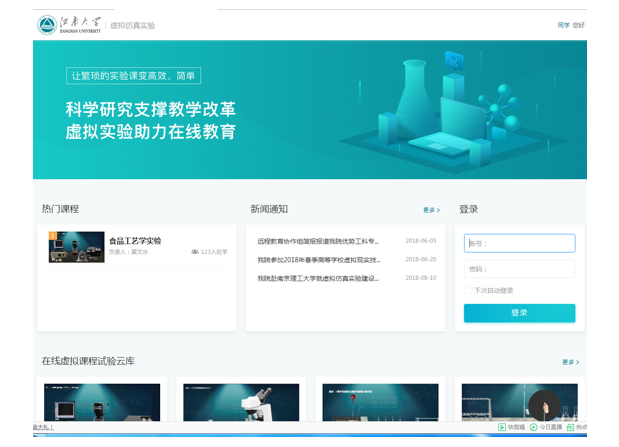Image resolution: width=619 pixels, height=447 pixels.
Task: Focus the 密码 password input field
Action: (519, 269)
